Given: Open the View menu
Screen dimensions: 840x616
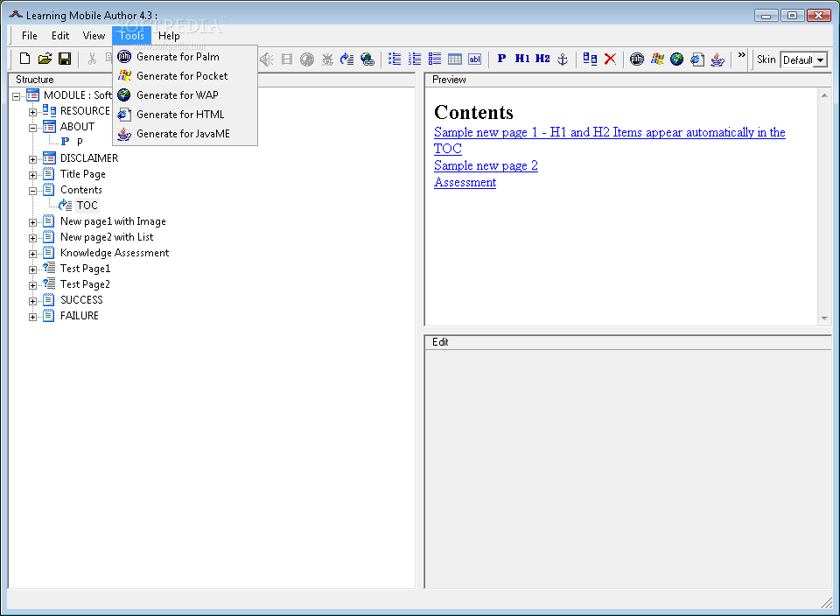Looking at the screenshot, I should 94,36.
